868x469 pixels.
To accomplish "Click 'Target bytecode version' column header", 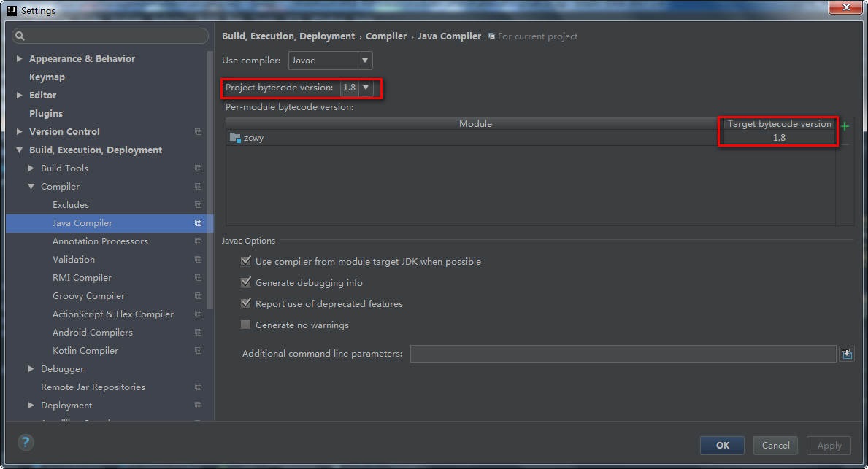I will pyautogui.click(x=780, y=124).
